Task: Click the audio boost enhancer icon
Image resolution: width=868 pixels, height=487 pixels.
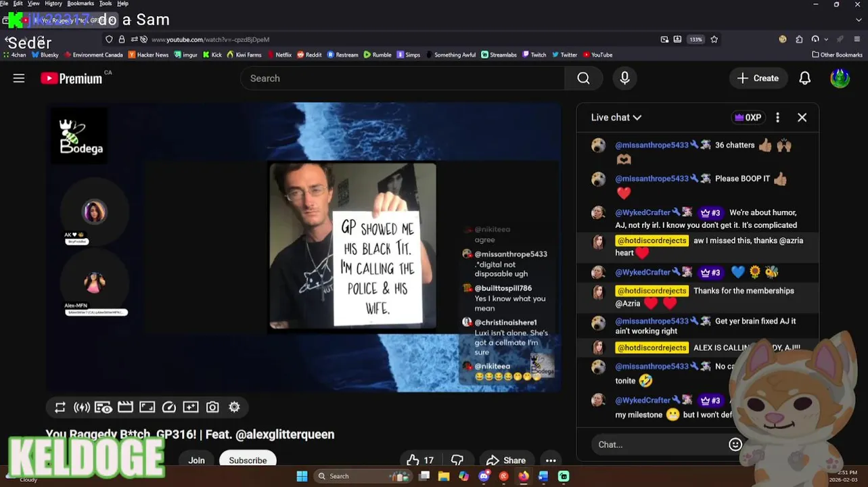Action: coord(82,407)
